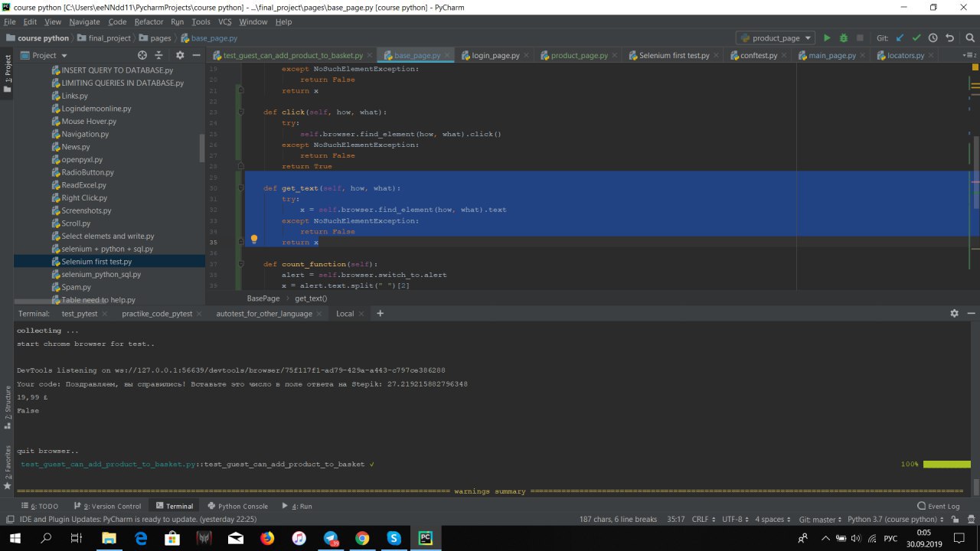The height and width of the screenshot is (551, 980).
Task: Open Search Everywhere magnifier icon
Action: 969,37
